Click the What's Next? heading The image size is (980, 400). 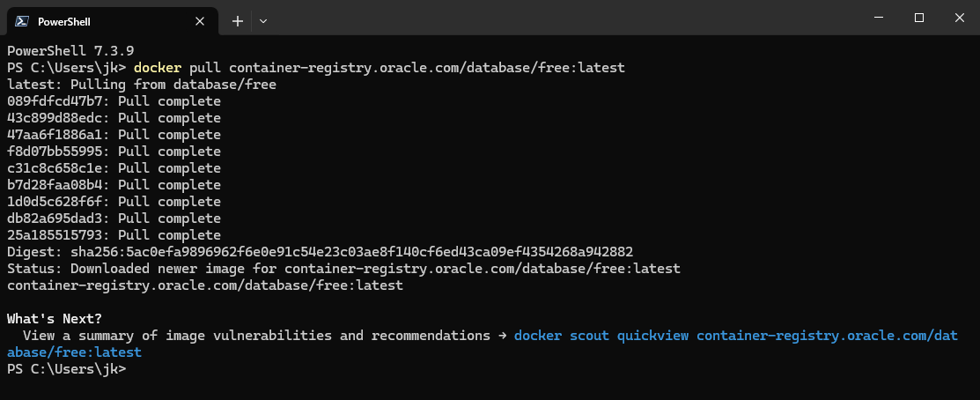pos(55,319)
